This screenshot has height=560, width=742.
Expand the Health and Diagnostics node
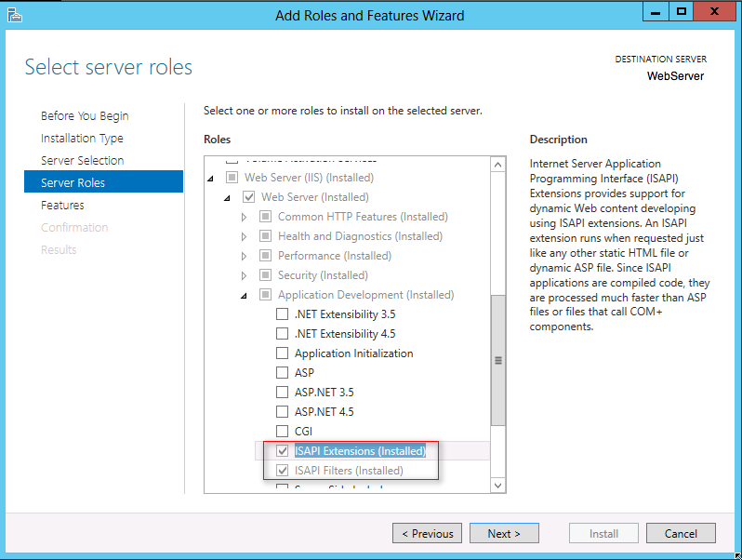tap(245, 236)
